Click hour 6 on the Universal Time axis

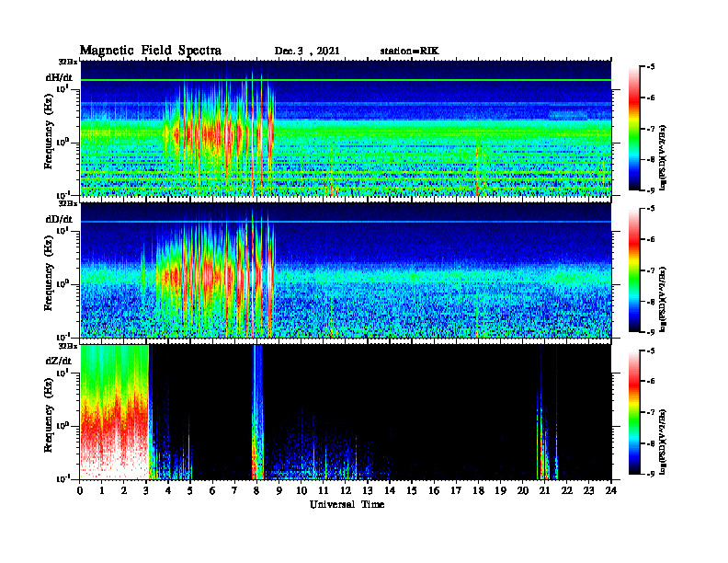click(212, 491)
